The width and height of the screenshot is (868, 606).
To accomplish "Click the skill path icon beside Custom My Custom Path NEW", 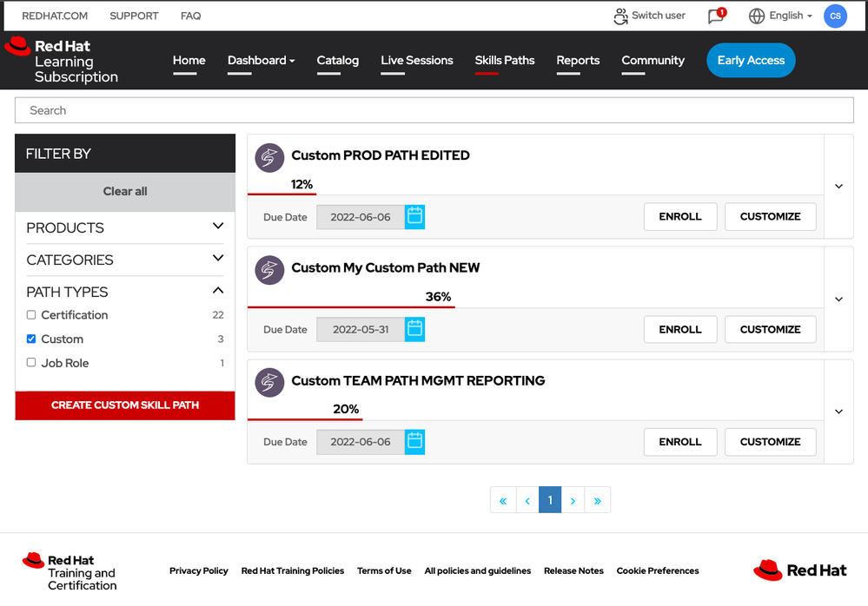I will (269, 270).
